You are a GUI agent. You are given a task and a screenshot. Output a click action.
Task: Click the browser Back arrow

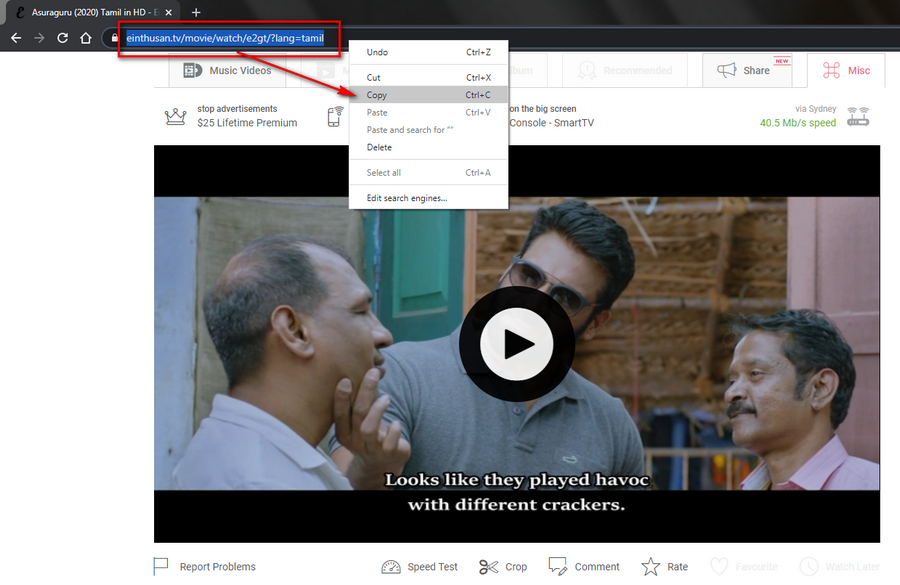tap(16, 38)
